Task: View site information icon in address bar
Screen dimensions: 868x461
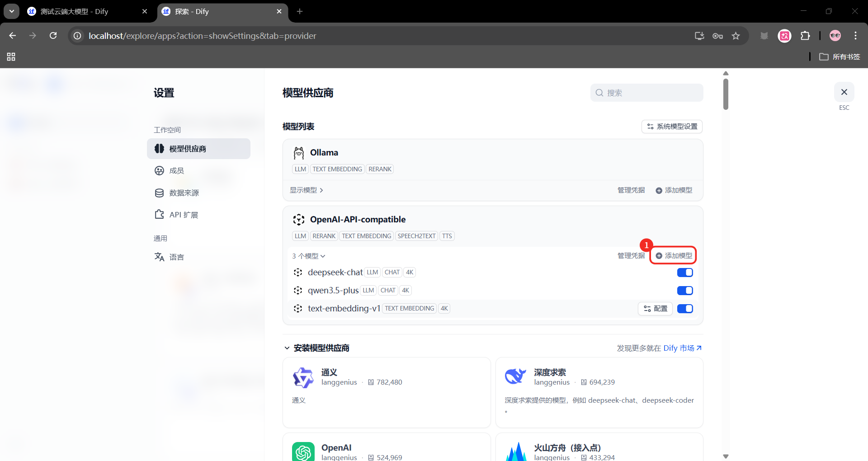Action: [78, 36]
